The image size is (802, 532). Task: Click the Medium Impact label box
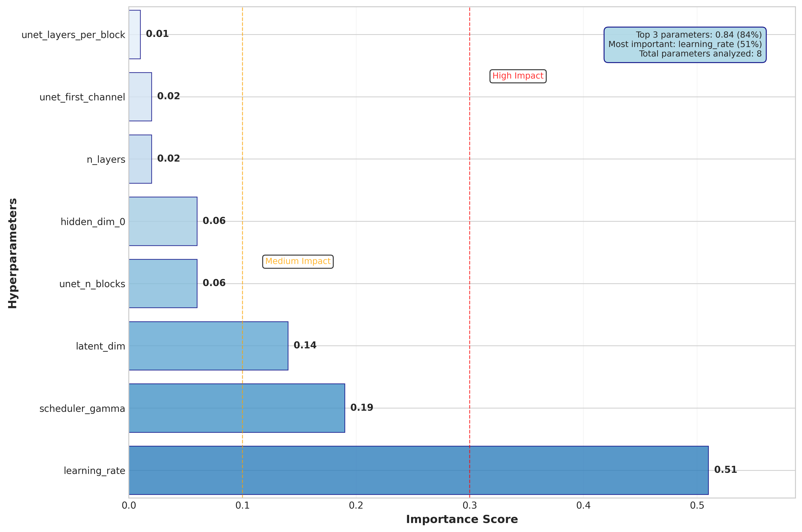click(298, 261)
